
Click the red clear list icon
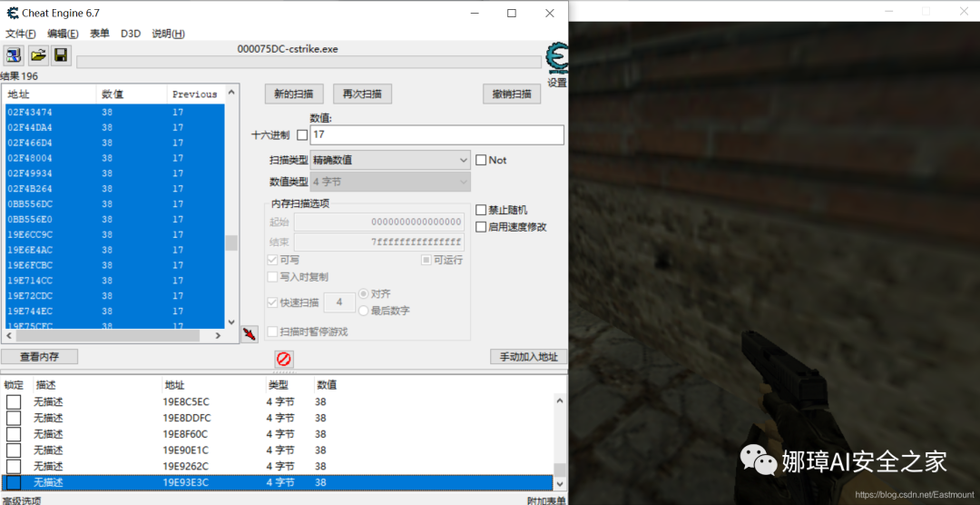point(284,359)
